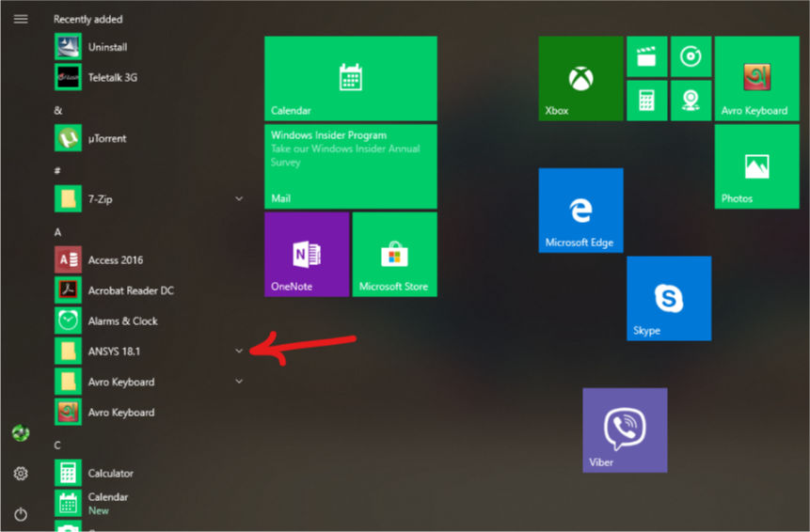Image resolution: width=810 pixels, height=532 pixels.
Task: Open the 7-Zip folder entry
Action: (x=150, y=199)
